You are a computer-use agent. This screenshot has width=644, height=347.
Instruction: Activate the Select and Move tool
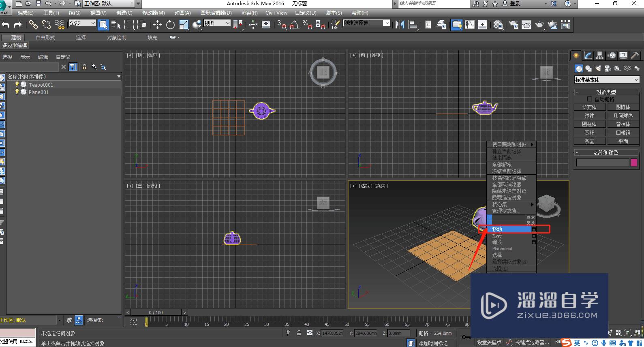[x=157, y=25]
